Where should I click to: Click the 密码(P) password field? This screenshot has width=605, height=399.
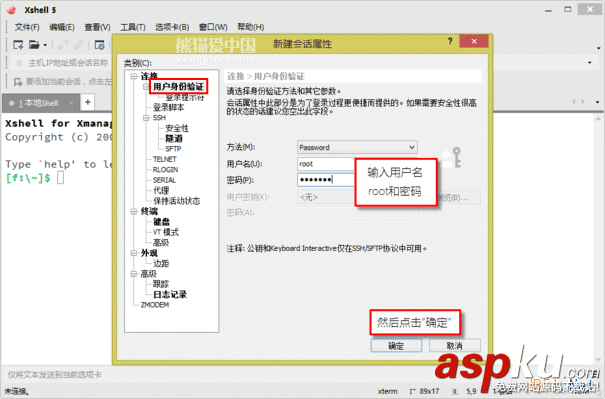click(326, 180)
